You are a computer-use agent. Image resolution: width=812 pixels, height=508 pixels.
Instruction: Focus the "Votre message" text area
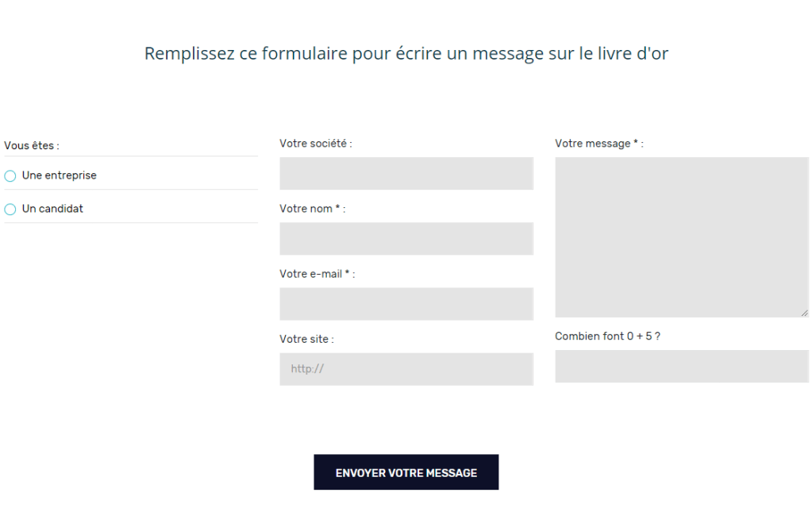click(x=681, y=237)
